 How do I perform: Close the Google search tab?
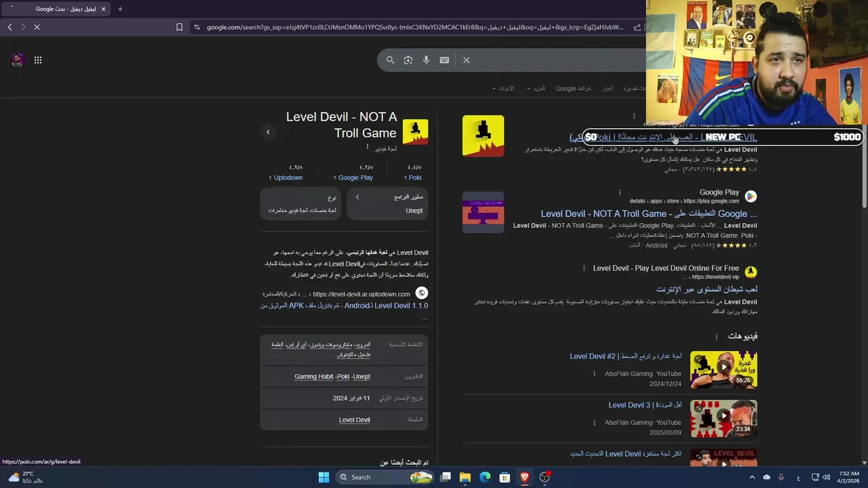pyautogui.click(x=103, y=9)
